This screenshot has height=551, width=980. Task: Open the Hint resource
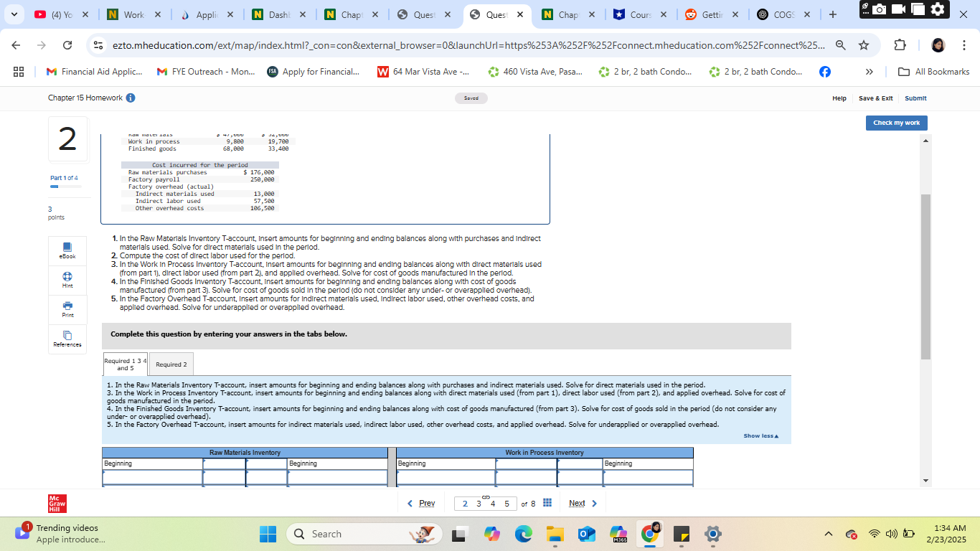click(67, 279)
